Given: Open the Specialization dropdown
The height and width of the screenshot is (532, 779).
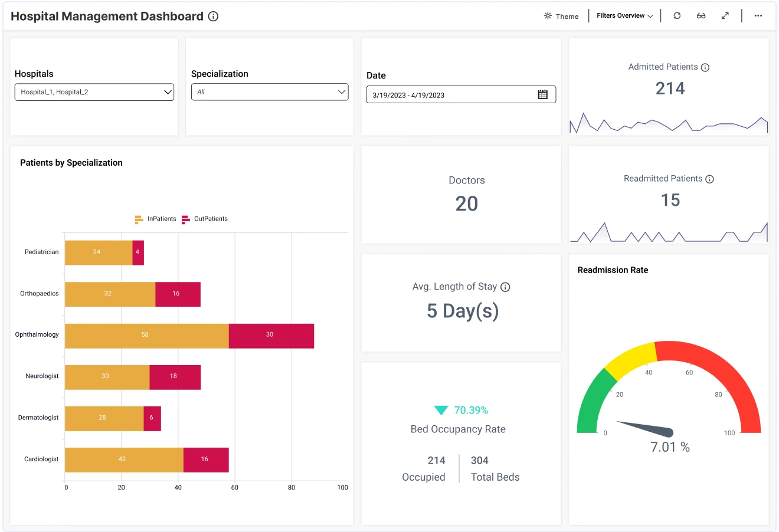Looking at the screenshot, I should 342,92.
